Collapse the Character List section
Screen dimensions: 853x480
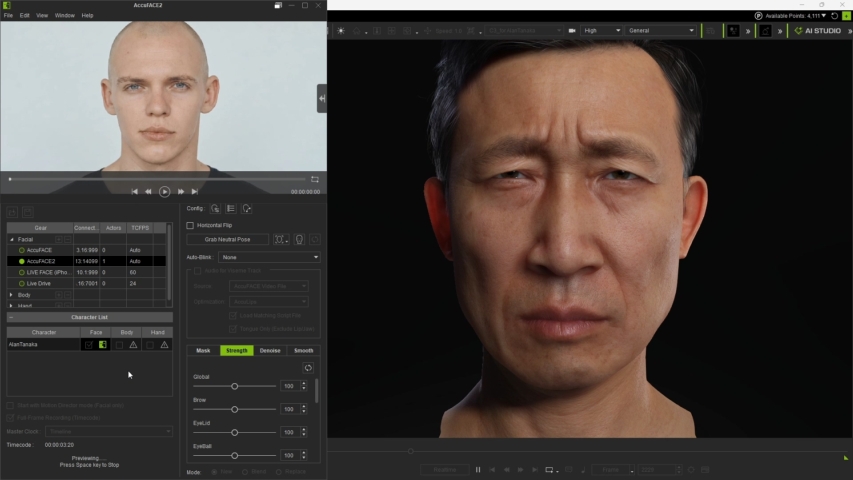click(x=11, y=317)
